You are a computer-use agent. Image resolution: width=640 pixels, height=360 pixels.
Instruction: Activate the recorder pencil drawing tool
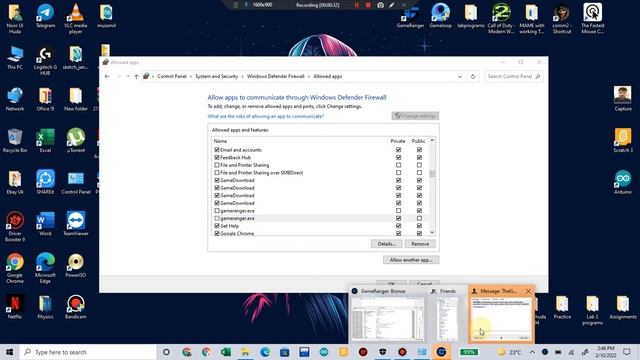pos(392,5)
